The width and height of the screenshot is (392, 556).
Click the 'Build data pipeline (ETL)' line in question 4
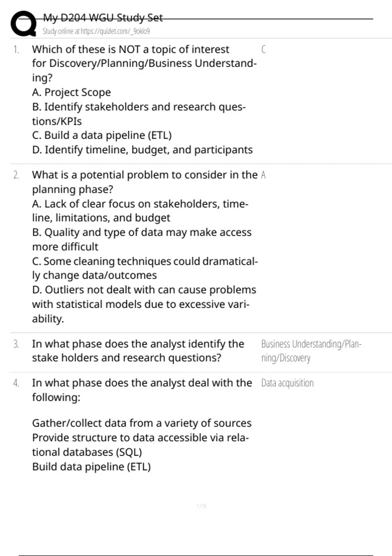coord(91,467)
